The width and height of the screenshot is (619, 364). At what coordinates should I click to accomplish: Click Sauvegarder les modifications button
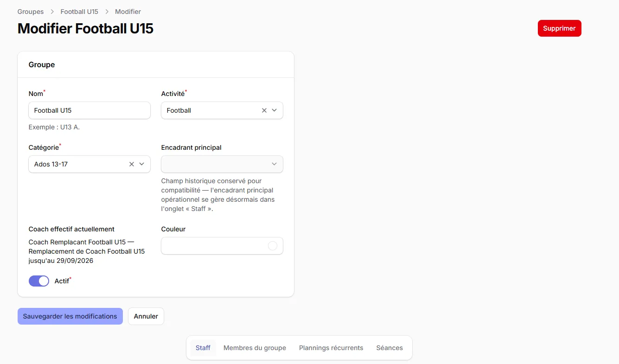coord(70,316)
